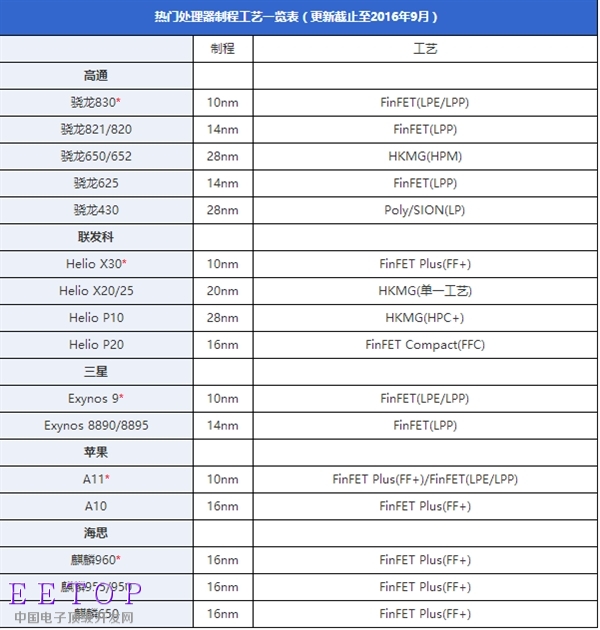Select the "Helio X20/25" cell
The height and width of the screenshot is (630, 600).
[x=96, y=291]
